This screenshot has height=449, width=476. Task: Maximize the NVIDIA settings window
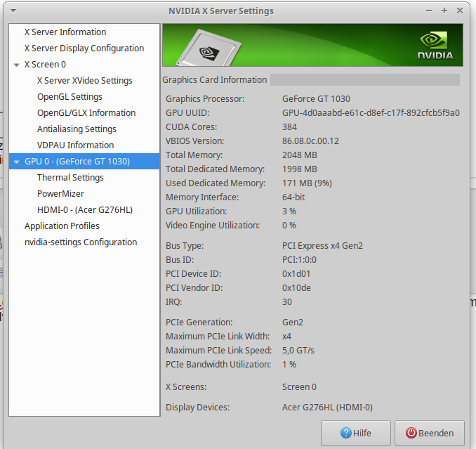point(444,11)
